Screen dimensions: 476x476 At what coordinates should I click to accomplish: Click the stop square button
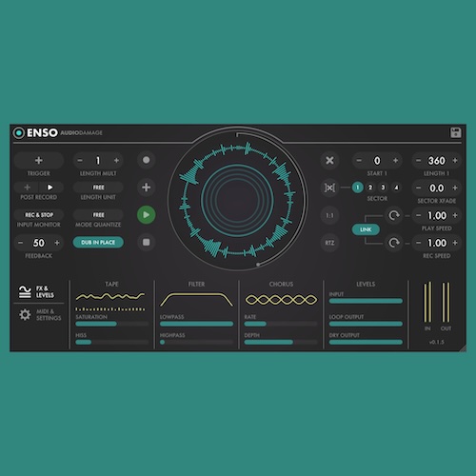tap(146, 243)
